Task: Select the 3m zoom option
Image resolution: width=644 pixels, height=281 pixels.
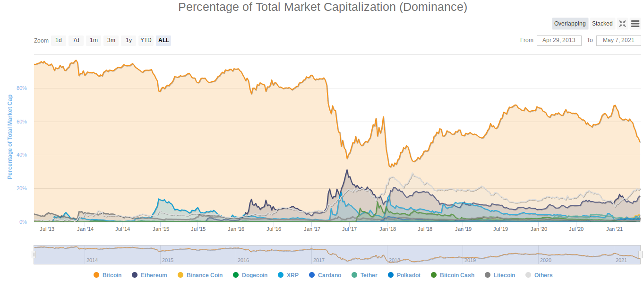Action: pos(111,40)
